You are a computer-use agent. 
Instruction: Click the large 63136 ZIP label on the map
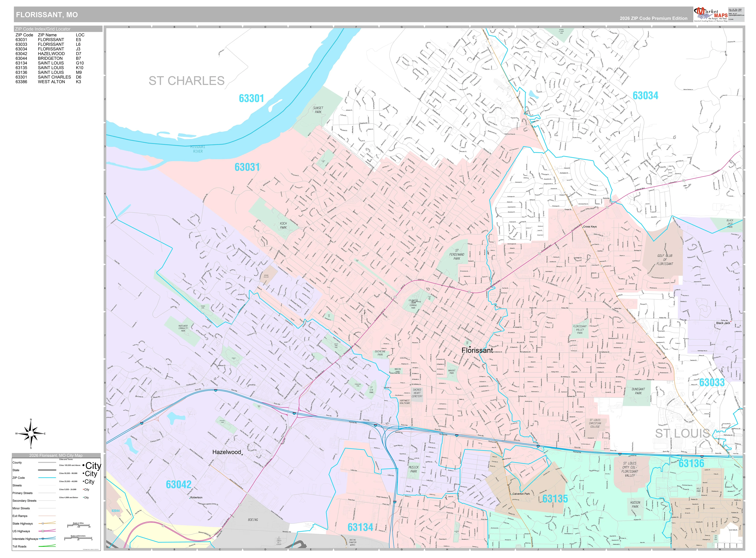click(691, 463)
